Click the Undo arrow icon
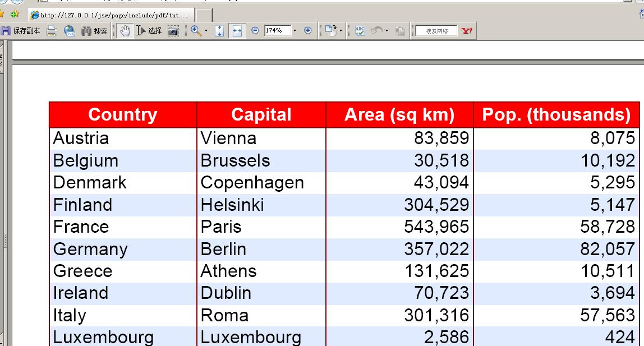This screenshot has height=346, width=644. tap(376, 31)
